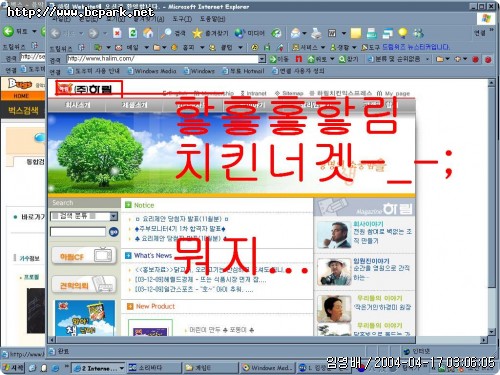This screenshot has height=375, width=500.
Task: Click the 시작 Start button
Action: tap(13, 368)
